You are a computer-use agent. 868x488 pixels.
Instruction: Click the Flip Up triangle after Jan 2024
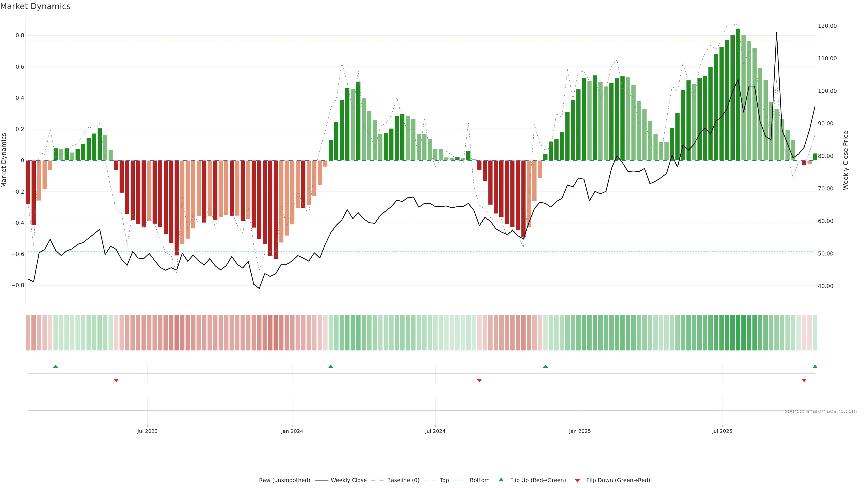click(x=330, y=366)
